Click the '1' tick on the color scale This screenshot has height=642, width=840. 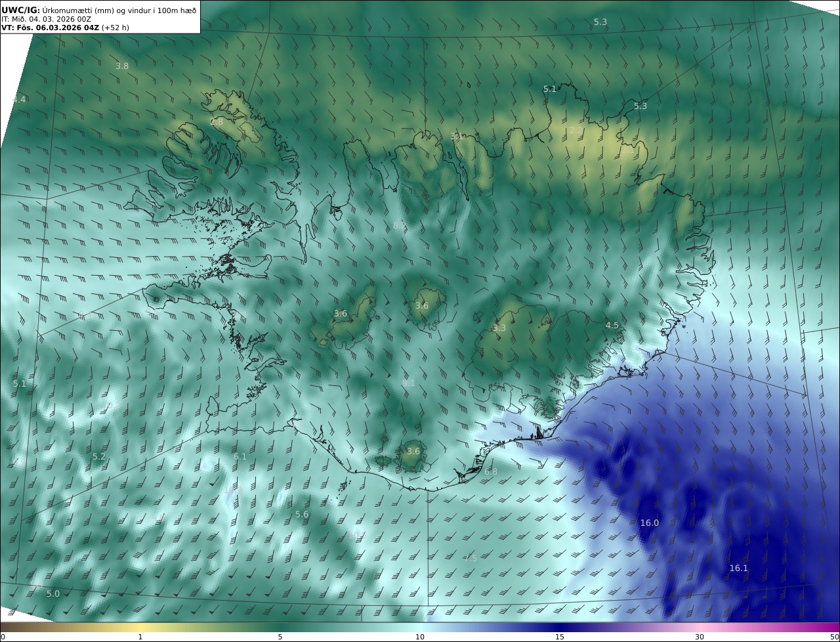[140, 637]
